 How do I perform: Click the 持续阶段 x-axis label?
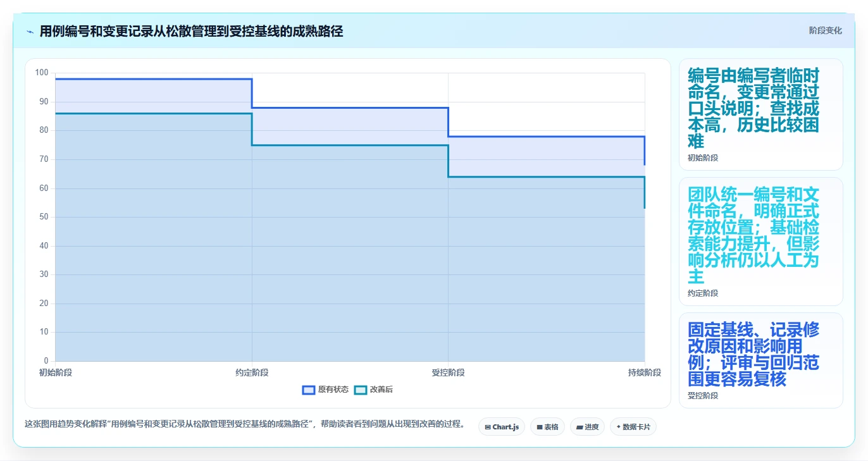[645, 372]
